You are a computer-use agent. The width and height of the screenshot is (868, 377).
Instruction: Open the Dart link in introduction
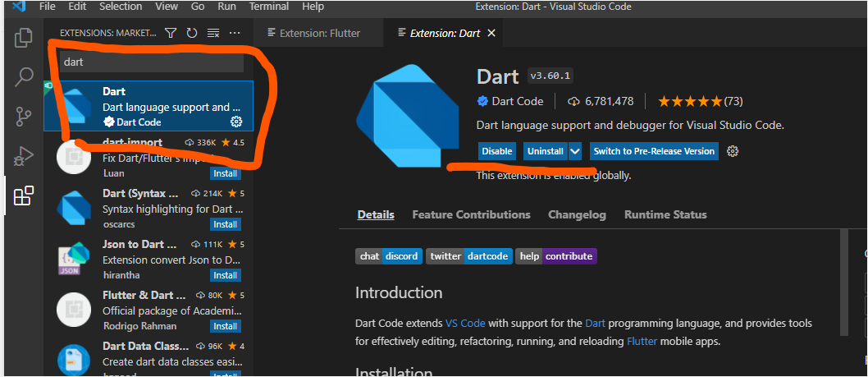pos(595,324)
